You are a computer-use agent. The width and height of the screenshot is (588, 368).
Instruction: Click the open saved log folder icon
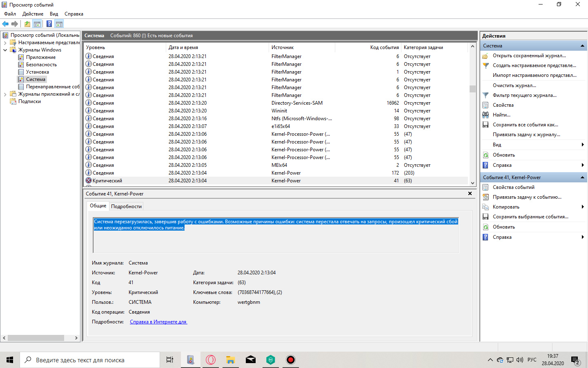(x=486, y=56)
